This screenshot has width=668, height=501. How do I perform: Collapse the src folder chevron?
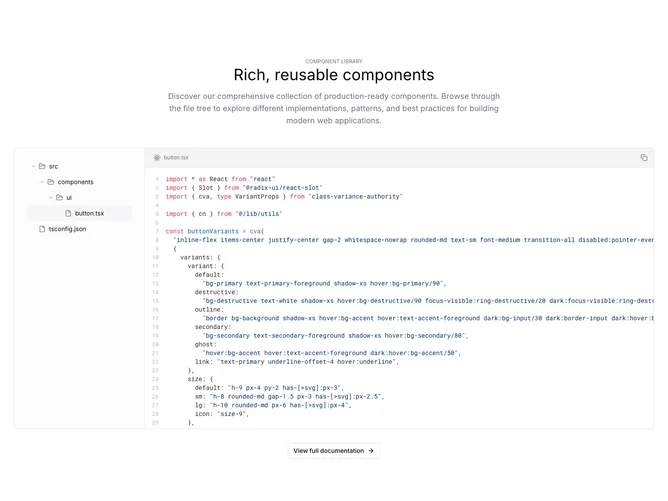point(33,166)
